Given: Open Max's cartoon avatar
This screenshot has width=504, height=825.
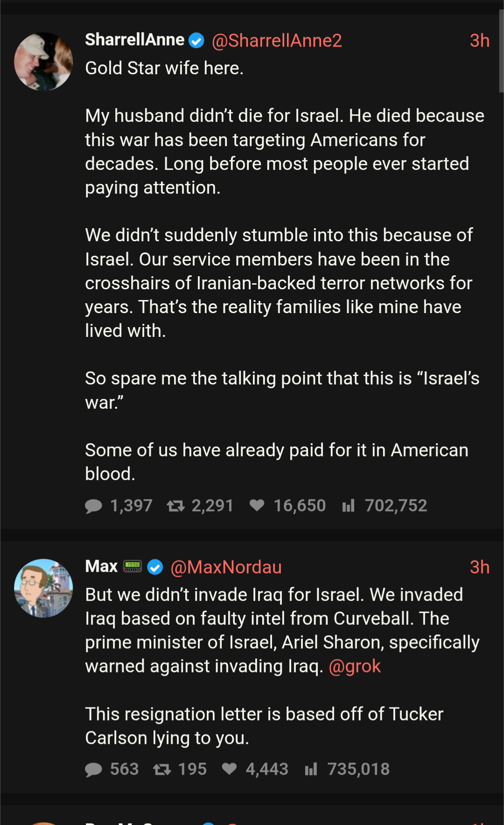Looking at the screenshot, I should pyautogui.click(x=43, y=588).
